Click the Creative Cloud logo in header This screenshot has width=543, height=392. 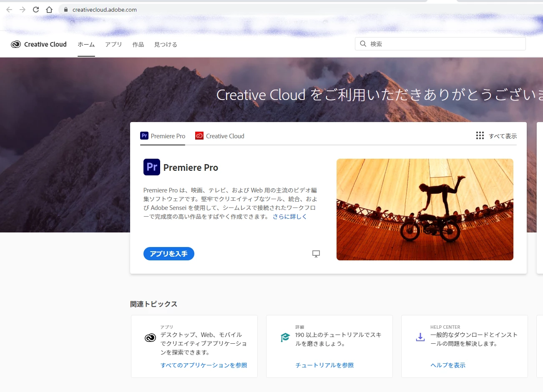coord(39,44)
